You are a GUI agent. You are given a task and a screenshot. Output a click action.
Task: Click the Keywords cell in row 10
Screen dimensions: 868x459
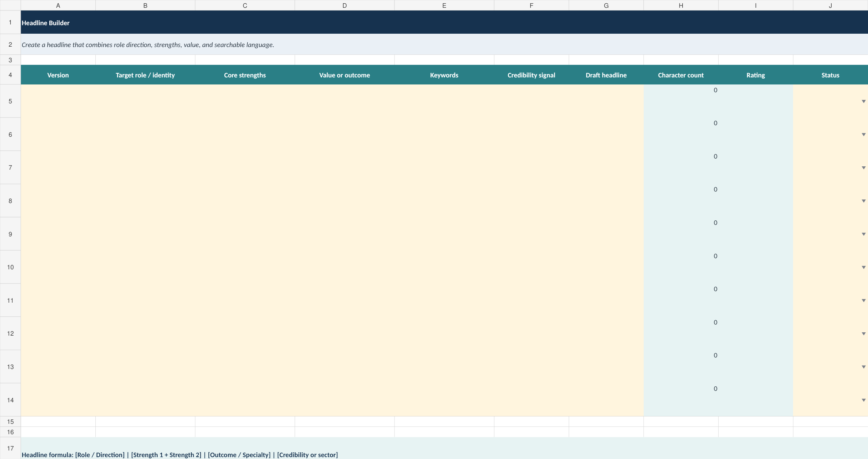[444, 267]
